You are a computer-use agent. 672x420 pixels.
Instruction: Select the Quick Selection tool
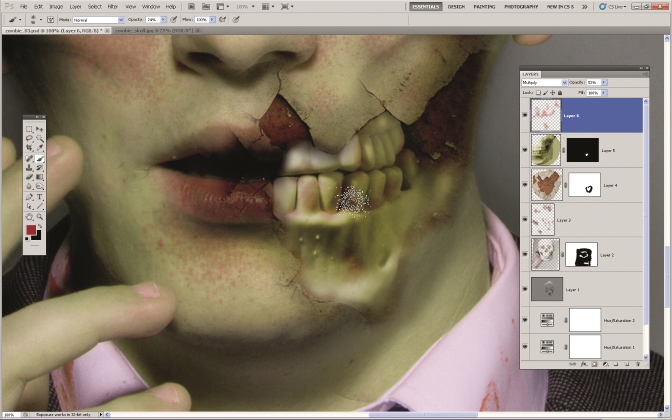[x=40, y=138]
